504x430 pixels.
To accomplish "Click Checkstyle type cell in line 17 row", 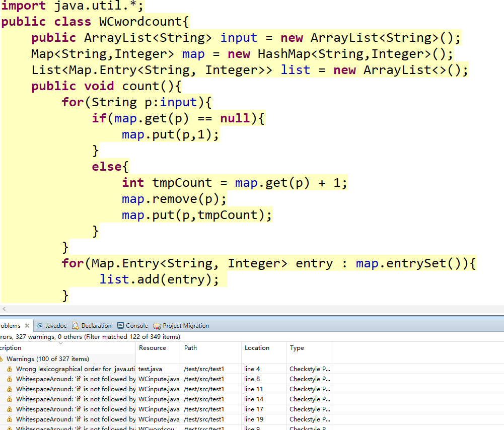I will click(x=310, y=409).
